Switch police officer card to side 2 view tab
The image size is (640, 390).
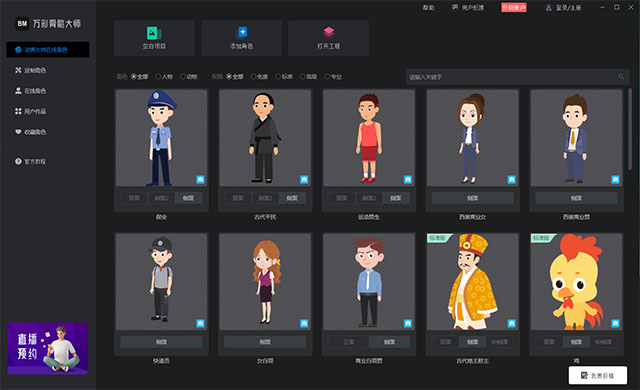pos(161,198)
